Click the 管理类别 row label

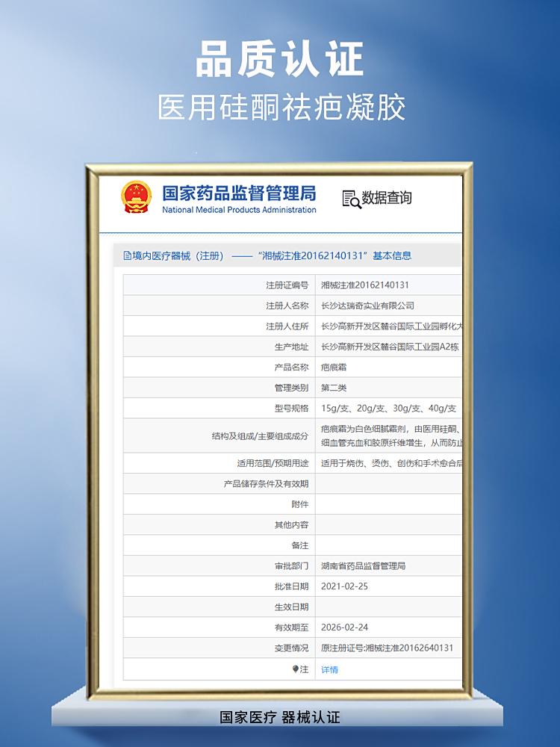click(x=291, y=388)
